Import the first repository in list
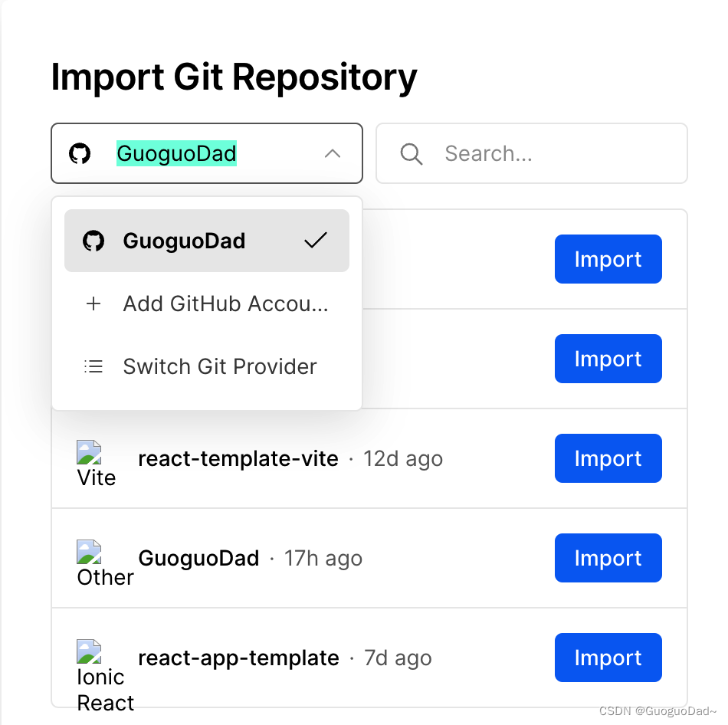 608,259
